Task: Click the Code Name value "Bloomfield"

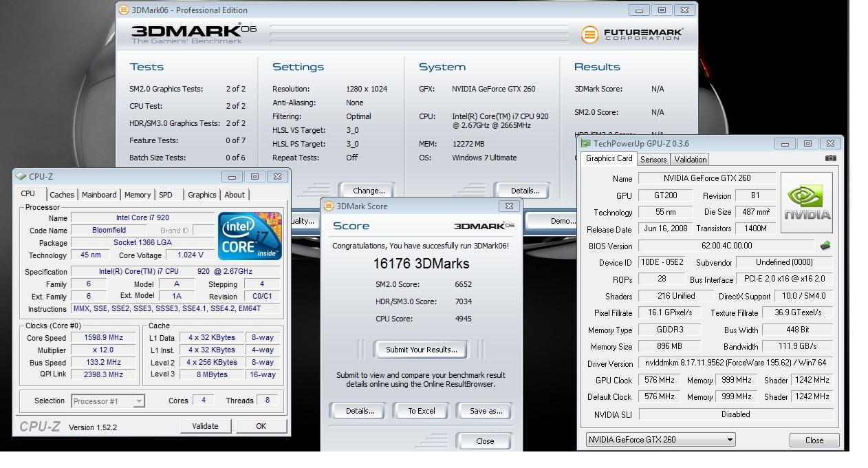Action: point(109,231)
